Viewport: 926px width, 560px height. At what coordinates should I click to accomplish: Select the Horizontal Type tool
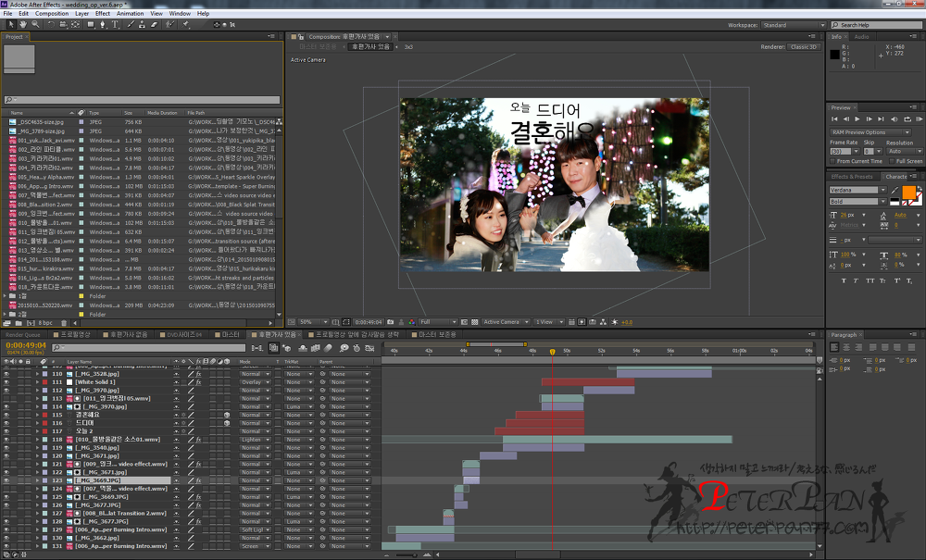tap(113, 24)
